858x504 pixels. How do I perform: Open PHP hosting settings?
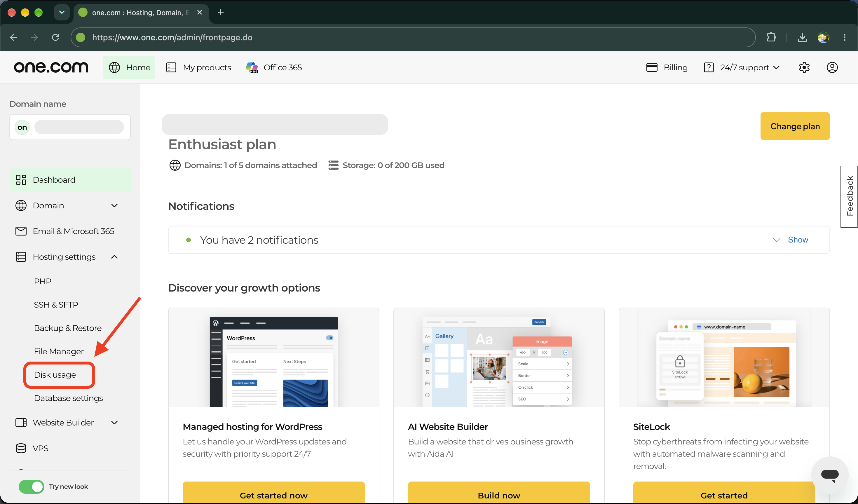[43, 281]
